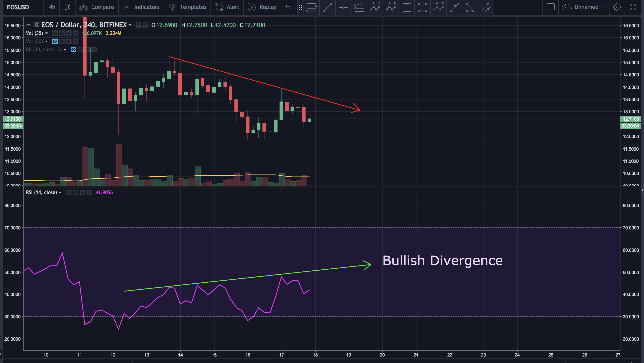Expand the BITFINEX symbol dropdown arrow
Screen dimensions: 644x363
tap(130, 25)
